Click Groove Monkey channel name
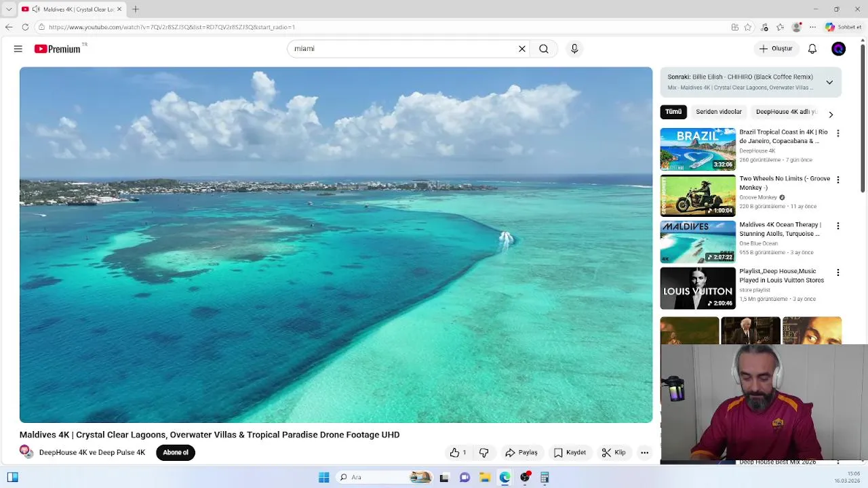Screen dimensions: 868x488 (x=758, y=197)
